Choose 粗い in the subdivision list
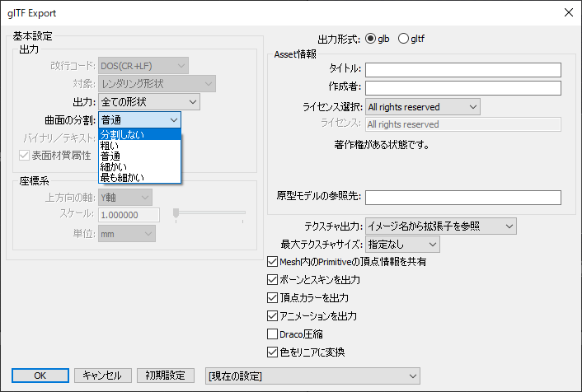 click(x=139, y=146)
